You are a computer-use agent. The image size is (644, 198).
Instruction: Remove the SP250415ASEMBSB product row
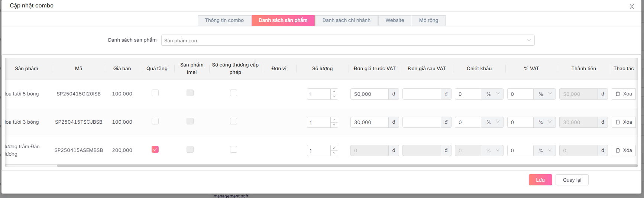click(x=624, y=150)
